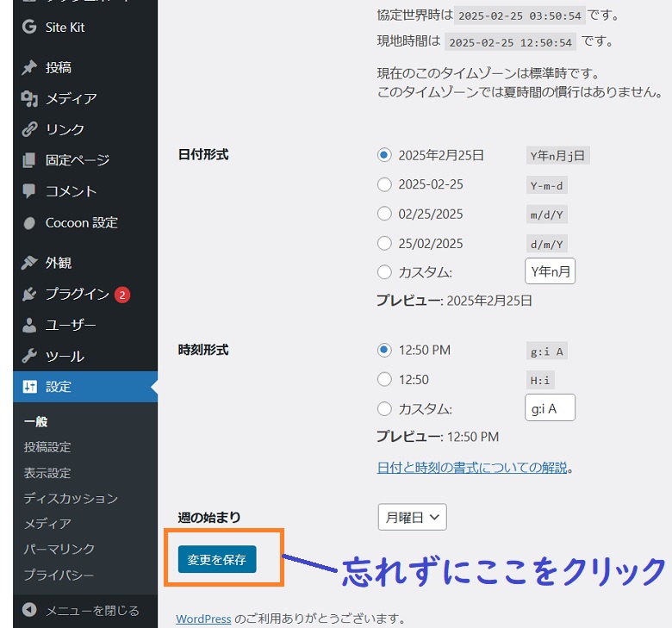This screenshot has width=672, height=628.
Task: Click the m/d/Y format code
Action: [x=547, y=215]
